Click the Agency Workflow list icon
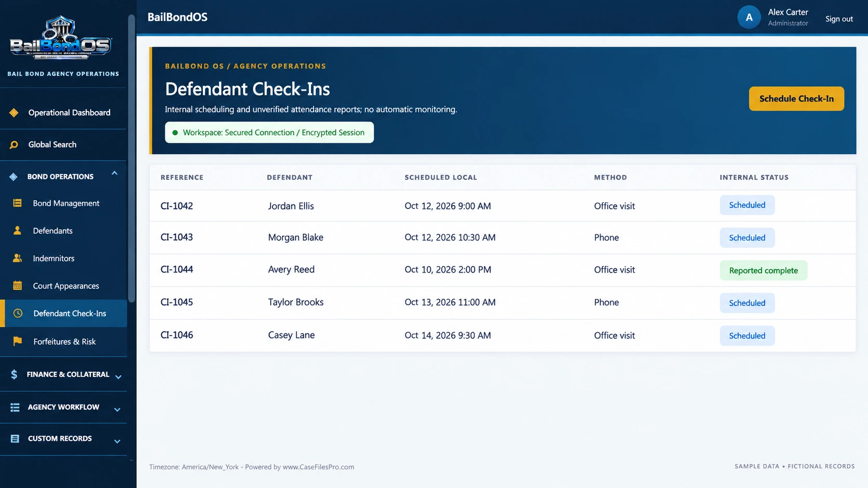Image resolution: width=868 pixels, height=488 pixels. pos(15,407)
